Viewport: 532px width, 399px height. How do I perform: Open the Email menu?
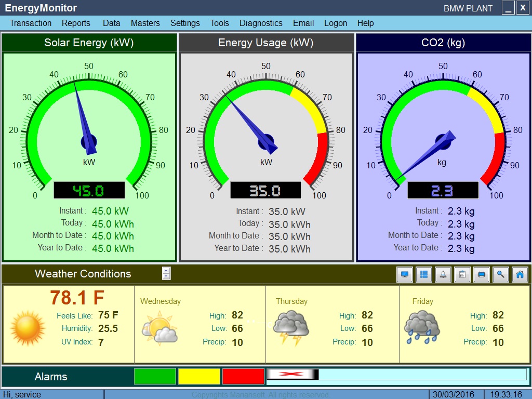[x=303, y=23]
